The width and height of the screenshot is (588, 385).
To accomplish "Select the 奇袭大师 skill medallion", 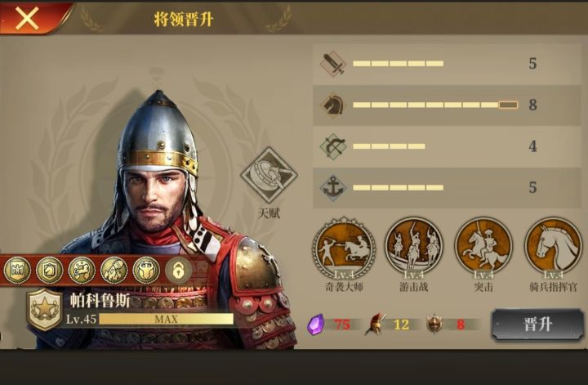I will click(x=344, y=248).
